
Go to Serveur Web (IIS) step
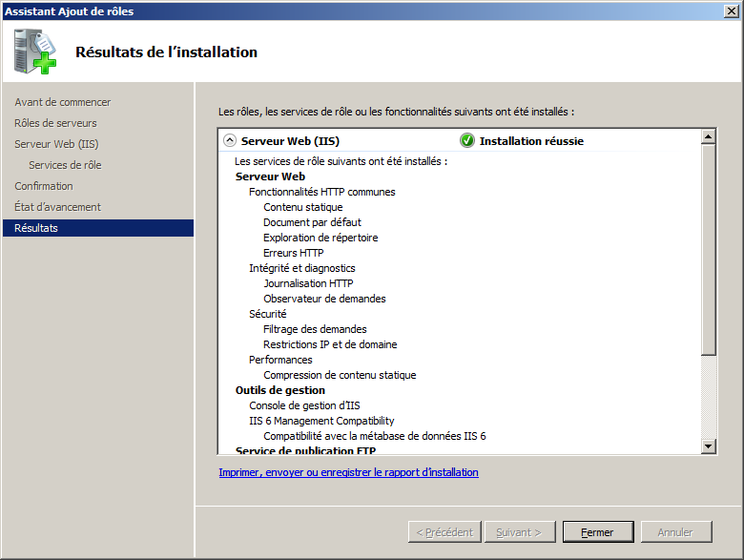click(56, 144)
